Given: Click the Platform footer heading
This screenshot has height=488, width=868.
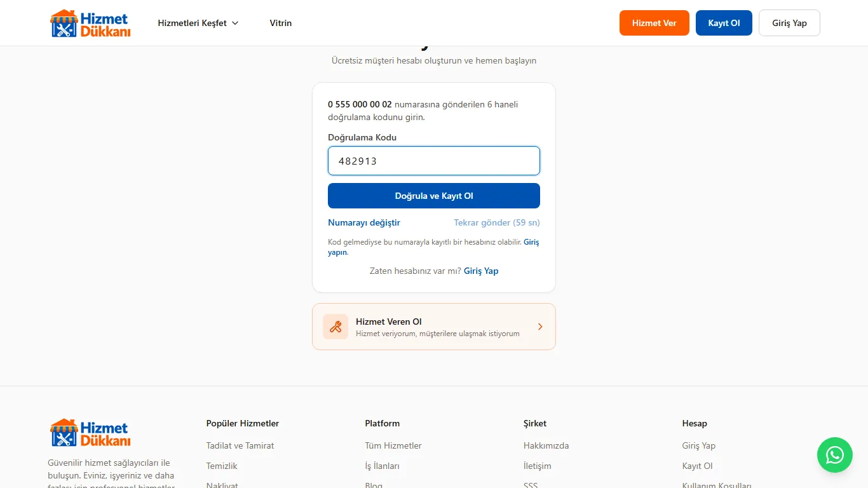Looking at the screenshot, I should (383, 423).
